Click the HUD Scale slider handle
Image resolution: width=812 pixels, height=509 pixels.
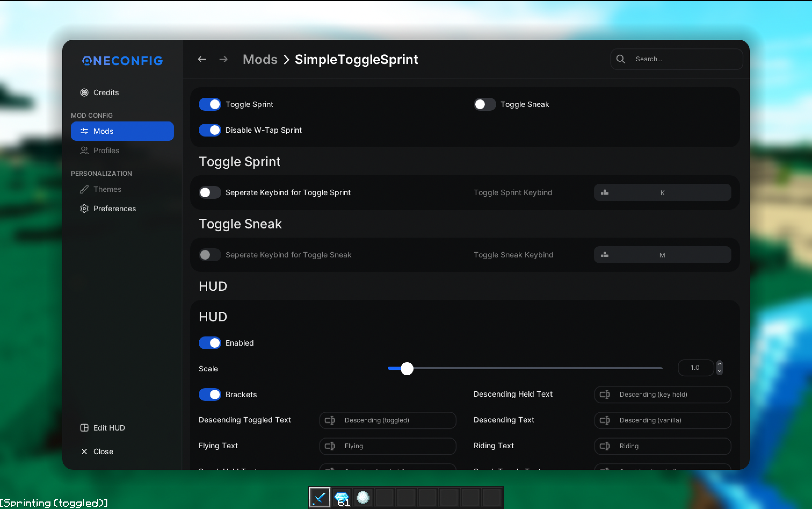click(407, 369)
